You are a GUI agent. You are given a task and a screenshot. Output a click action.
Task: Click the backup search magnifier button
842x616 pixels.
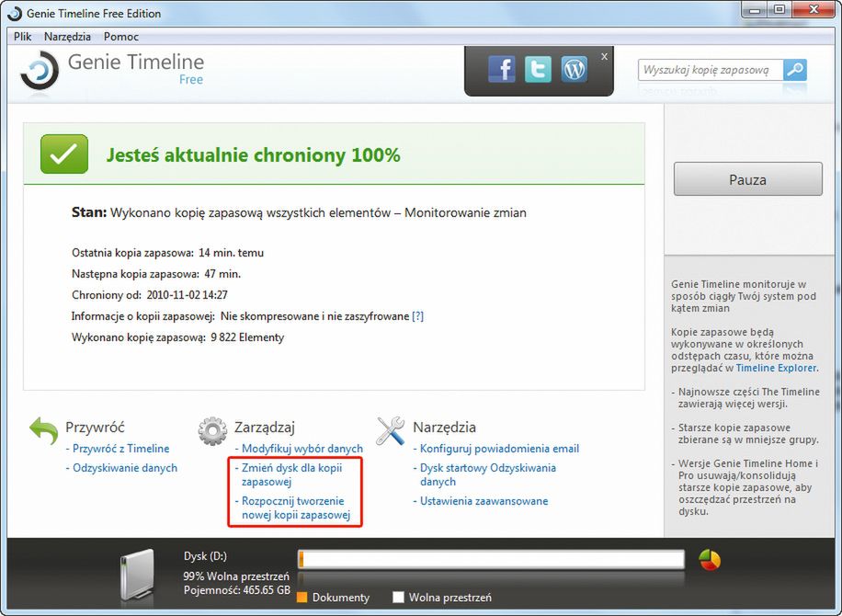pos(795,69)
